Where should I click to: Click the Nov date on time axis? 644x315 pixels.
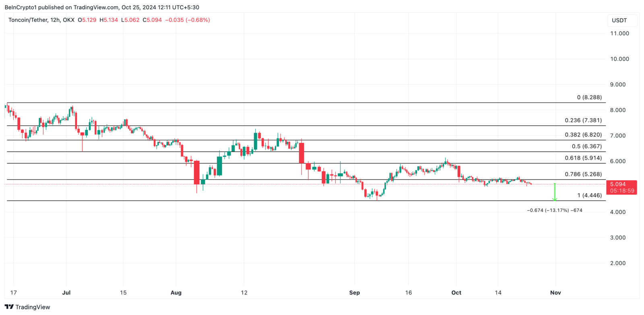[x=555, y=292]
